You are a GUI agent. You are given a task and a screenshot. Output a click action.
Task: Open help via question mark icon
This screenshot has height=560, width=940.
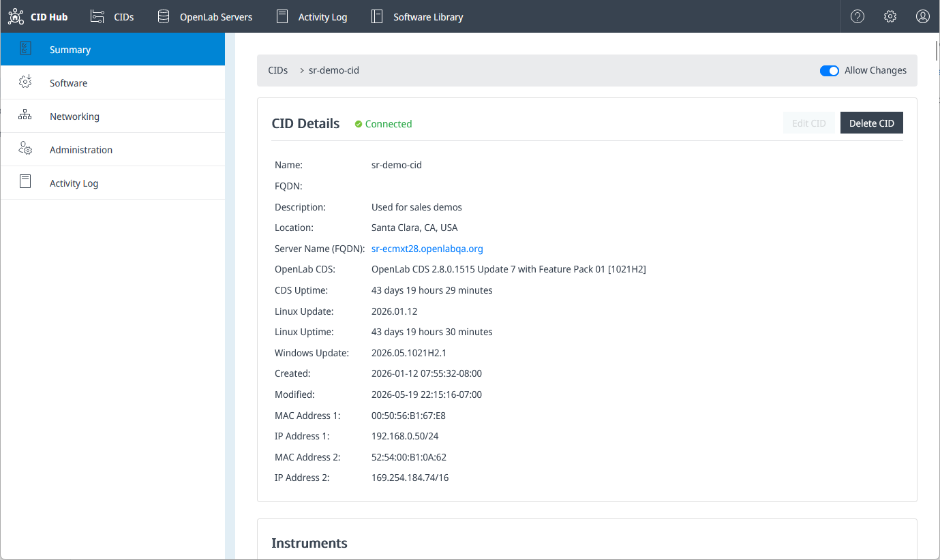858,16
